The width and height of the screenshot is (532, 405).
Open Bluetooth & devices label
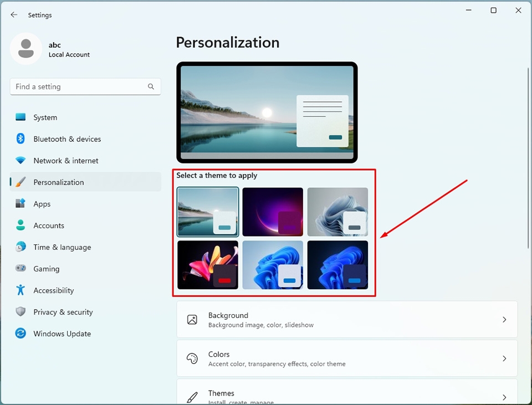tap(67, 139)
